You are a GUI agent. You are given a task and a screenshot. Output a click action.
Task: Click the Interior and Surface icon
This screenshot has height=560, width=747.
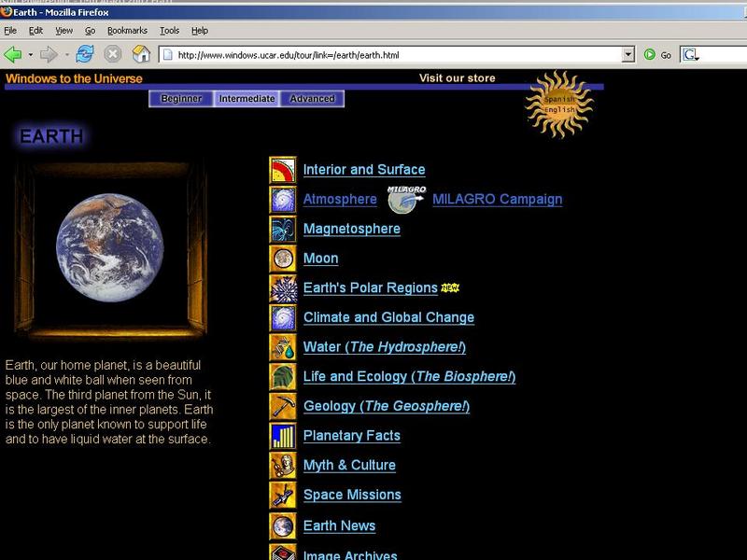(283, 170)
